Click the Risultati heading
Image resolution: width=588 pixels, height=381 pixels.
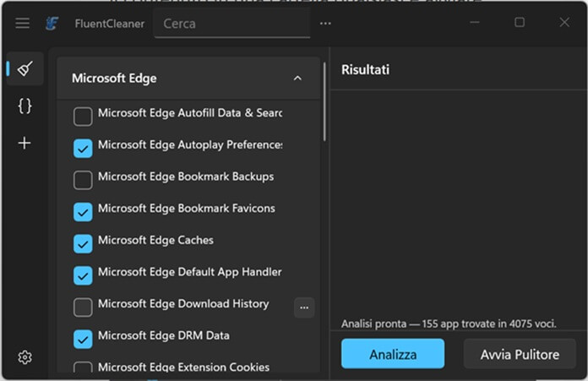[365, 70]
